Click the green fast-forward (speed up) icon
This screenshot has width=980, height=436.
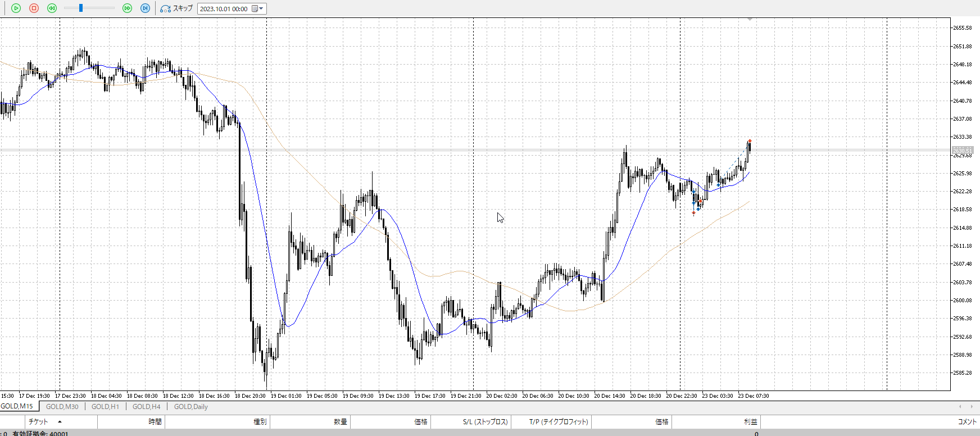[127, 8]
